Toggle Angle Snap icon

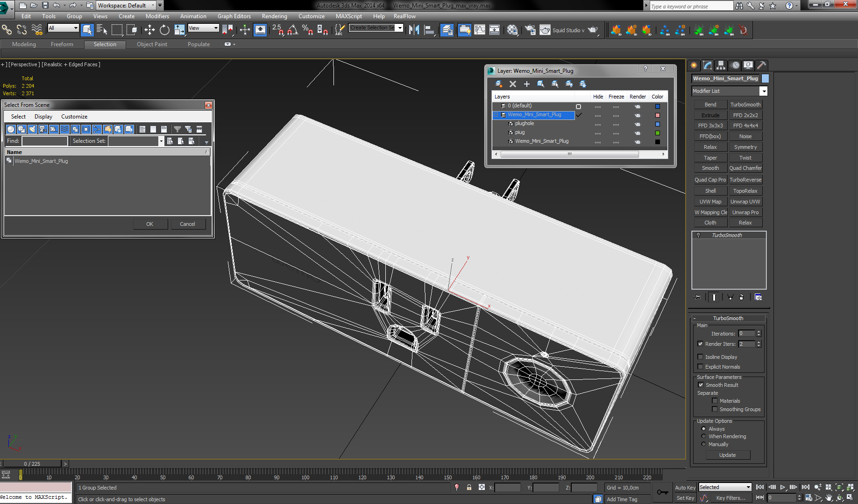pos(292,30)
